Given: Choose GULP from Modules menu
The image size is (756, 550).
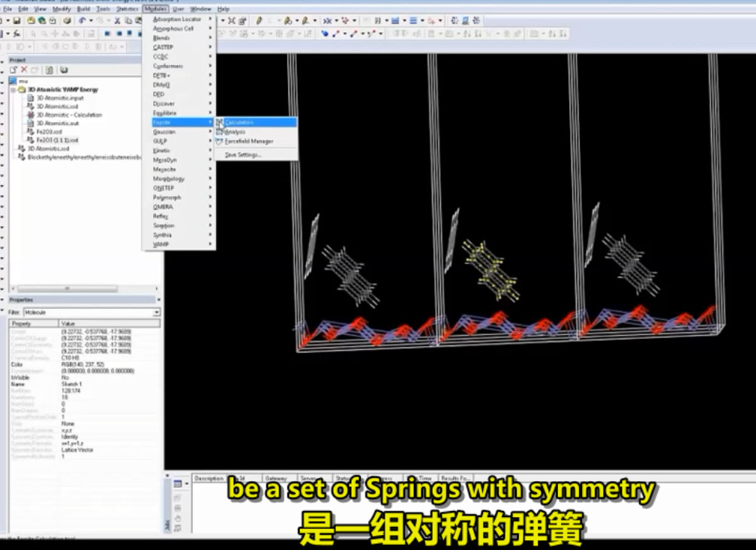Looking at the screenshot, I should click(x=178, y=141).
